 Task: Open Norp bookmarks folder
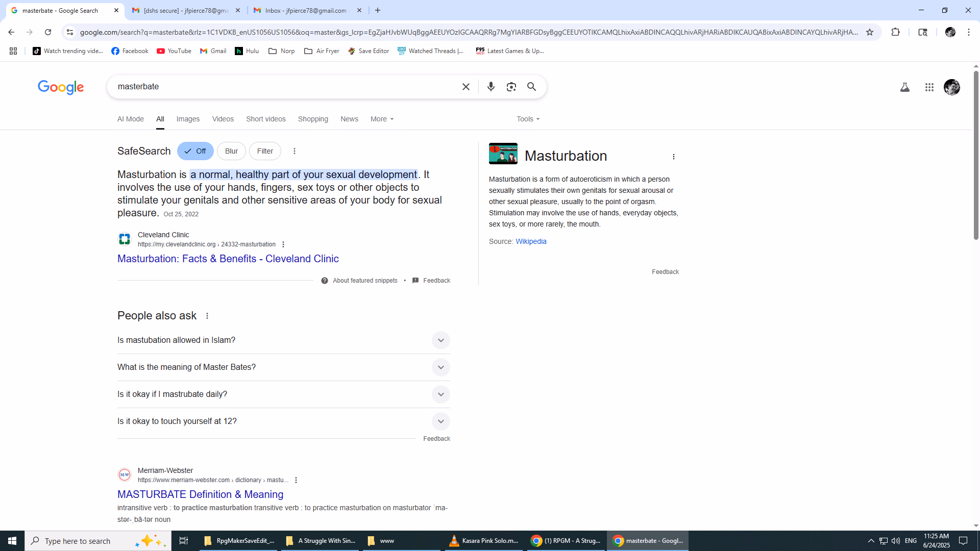281,51
